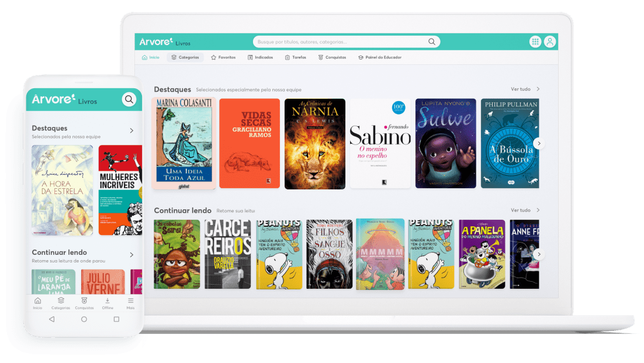Open the 'Filhos de Sangue e Osso' cover
Screen dimensions: 644x363
330,254
